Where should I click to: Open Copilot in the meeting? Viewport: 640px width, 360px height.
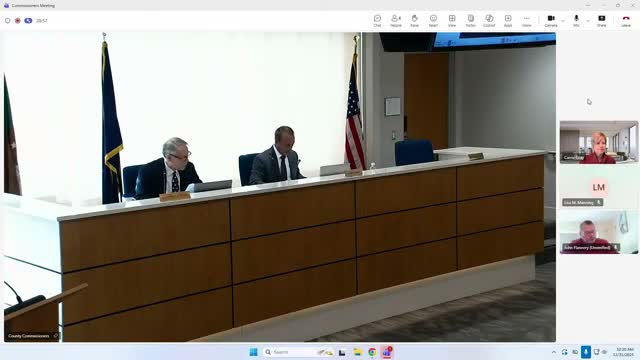[489, 20]
